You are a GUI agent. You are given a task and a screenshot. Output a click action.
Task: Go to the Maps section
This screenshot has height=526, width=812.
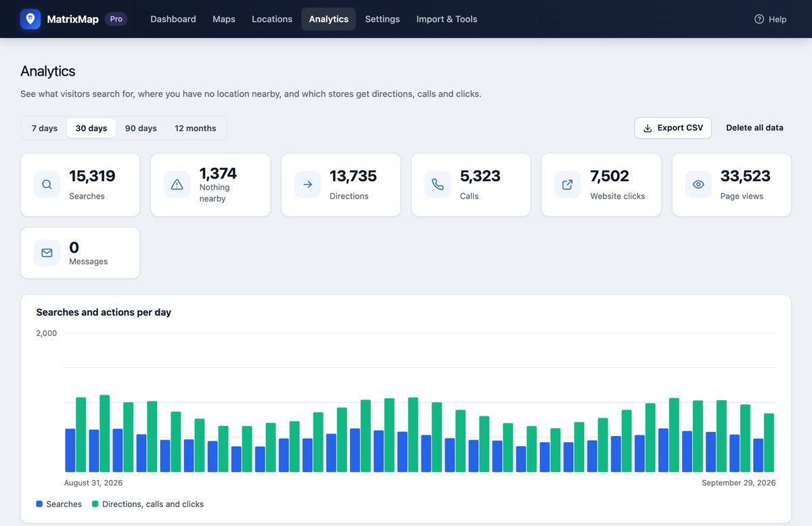(x=224, y=19)
